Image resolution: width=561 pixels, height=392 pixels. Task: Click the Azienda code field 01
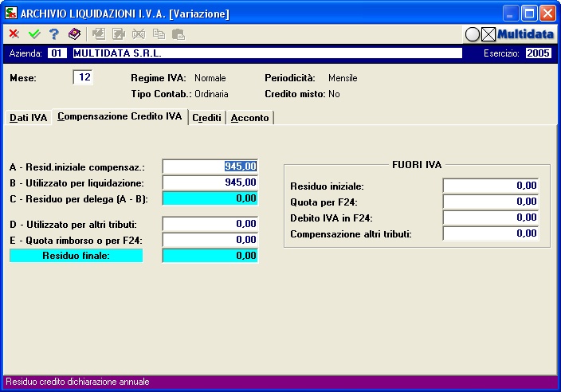click(57, 53)
